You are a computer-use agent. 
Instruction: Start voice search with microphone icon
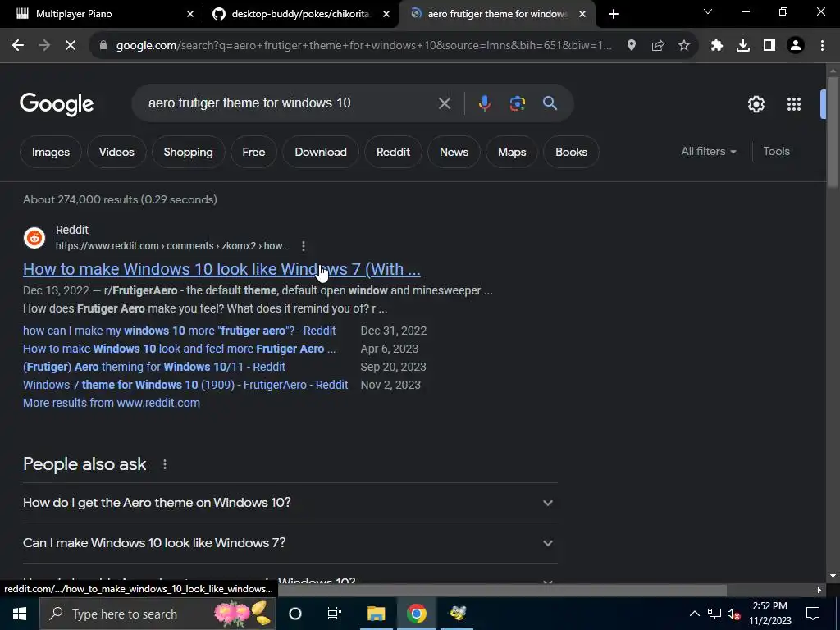484,103
